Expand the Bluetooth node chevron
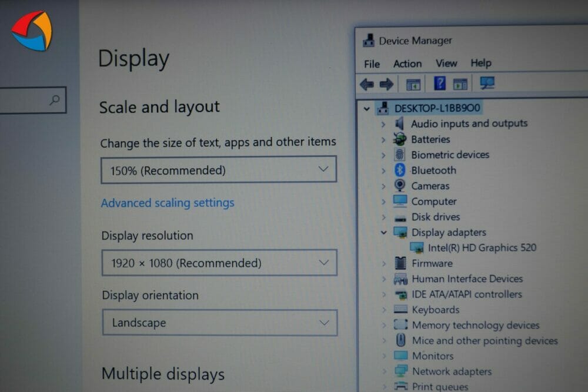588x392 pixels. (x=383, y=171)
